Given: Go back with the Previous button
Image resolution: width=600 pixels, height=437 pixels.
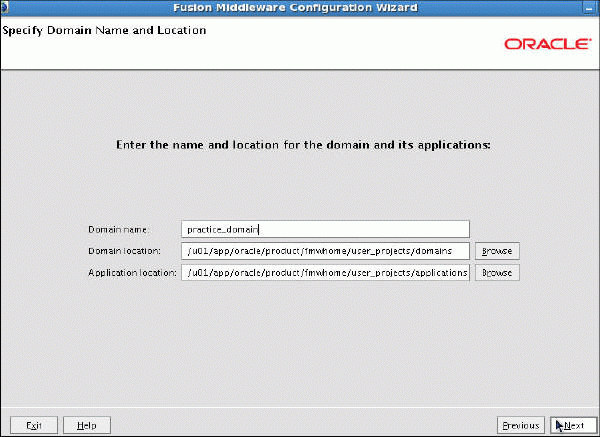Looking at the screenshot, I should (520, 425).
